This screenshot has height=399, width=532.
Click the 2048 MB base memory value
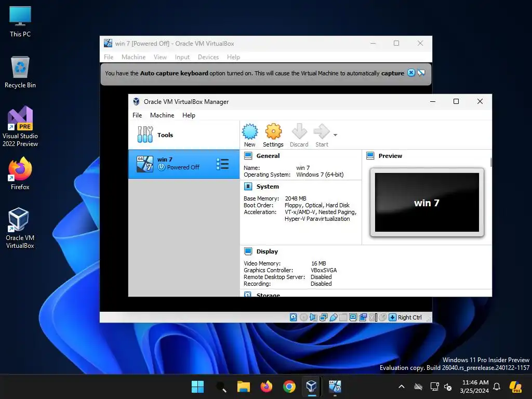click(296, 198)
